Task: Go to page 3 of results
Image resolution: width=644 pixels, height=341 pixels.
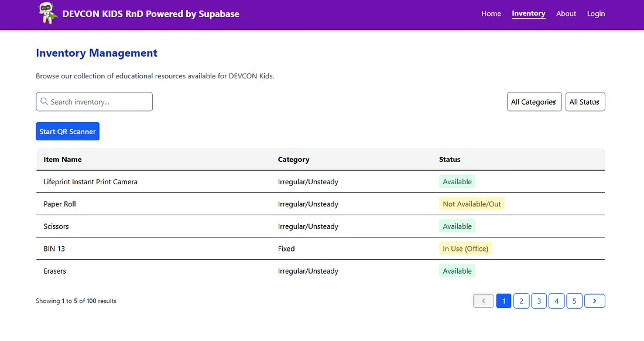Action: point(539,301)
